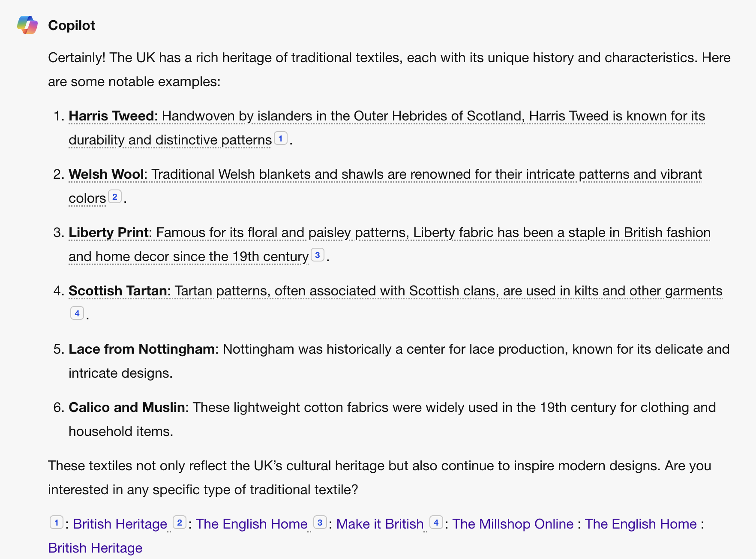Open the Make it British link
This screenshot has width=756, height=559.
pyautogui.click(x=380, y=524)
